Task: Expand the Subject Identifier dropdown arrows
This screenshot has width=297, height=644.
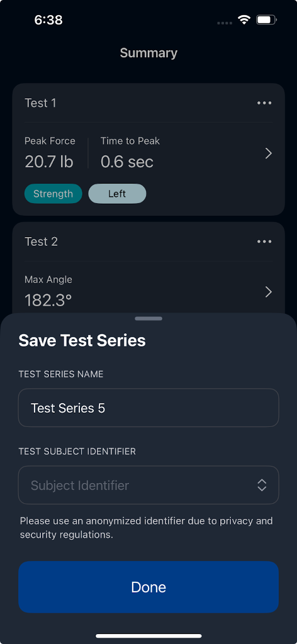Action: [x=262, y=485]
